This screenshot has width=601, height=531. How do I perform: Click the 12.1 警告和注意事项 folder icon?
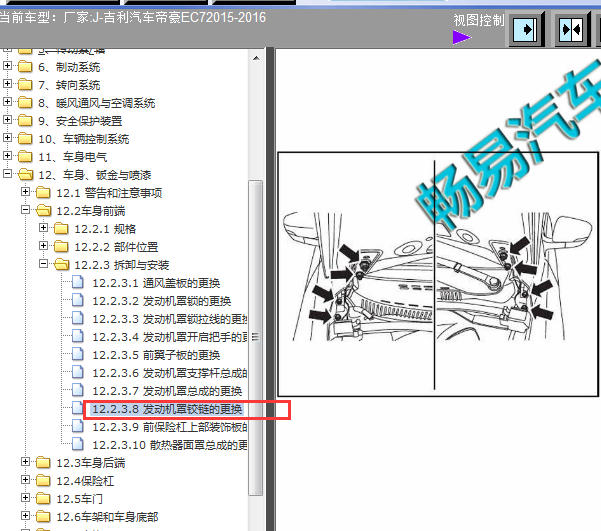pyautogui.click(x=43, y=192)
